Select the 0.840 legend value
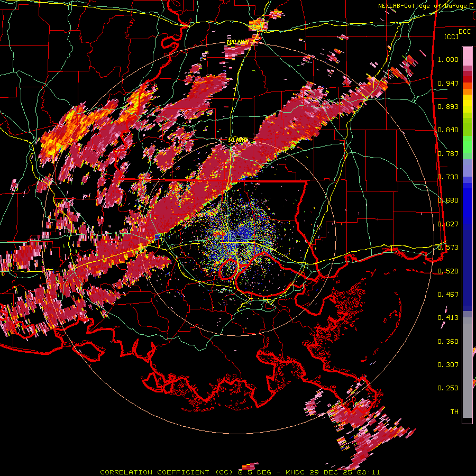The width and height of the screenshot is (476, 476). (x=448, y=130)
